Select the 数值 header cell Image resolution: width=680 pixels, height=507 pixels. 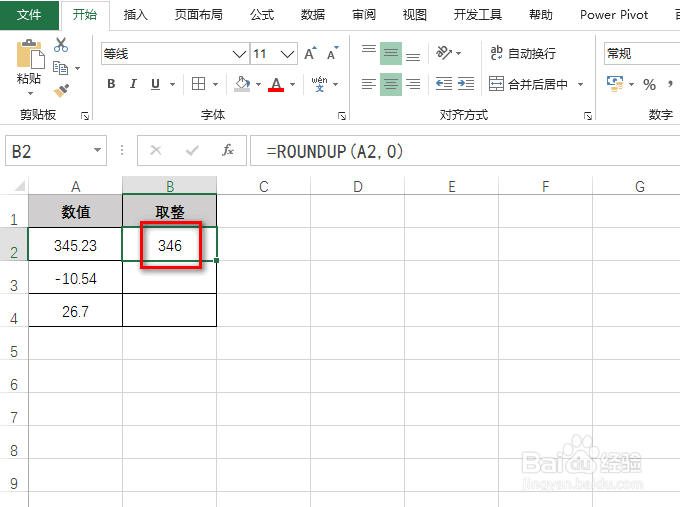pos(75,212)
